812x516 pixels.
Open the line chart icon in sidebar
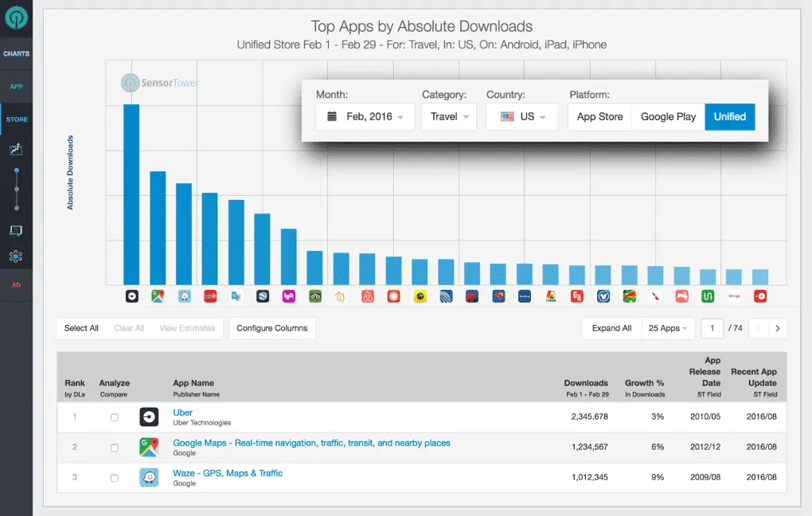[x=16, y=149]
